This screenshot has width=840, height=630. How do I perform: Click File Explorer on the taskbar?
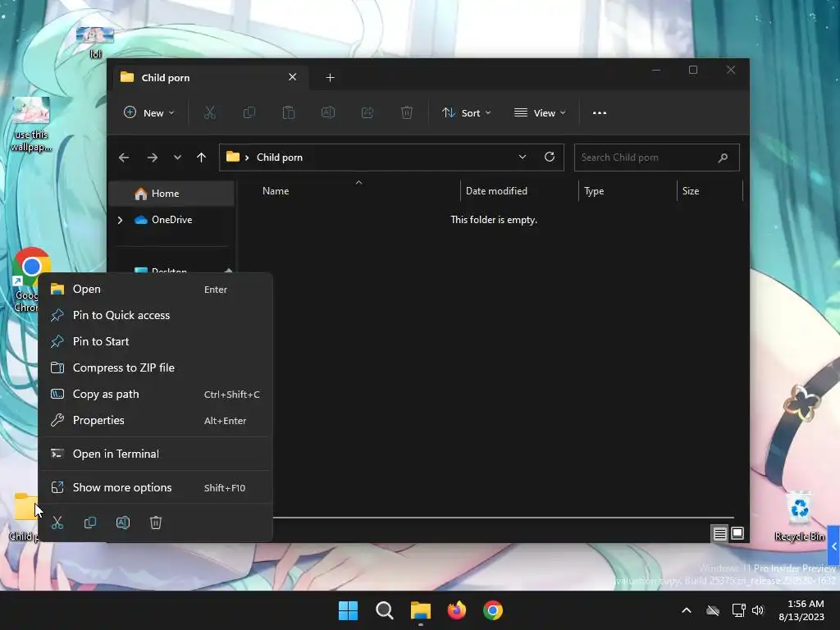[421, 610]
